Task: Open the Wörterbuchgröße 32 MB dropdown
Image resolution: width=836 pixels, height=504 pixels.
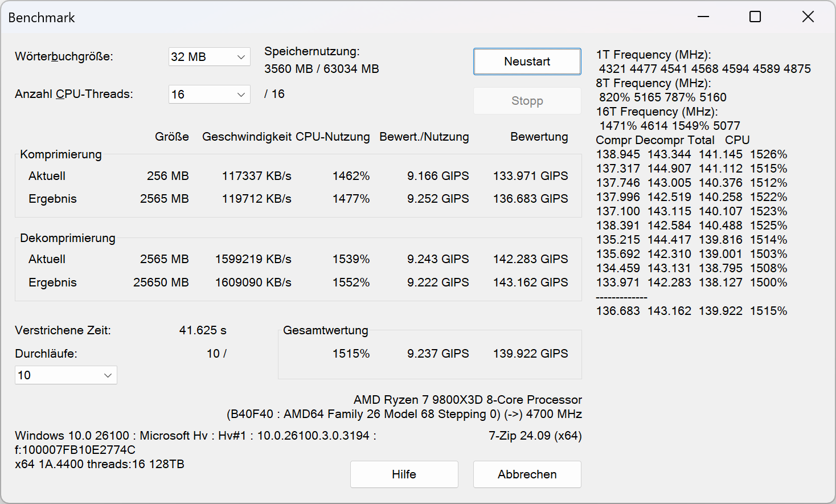Action: [209, 57]
